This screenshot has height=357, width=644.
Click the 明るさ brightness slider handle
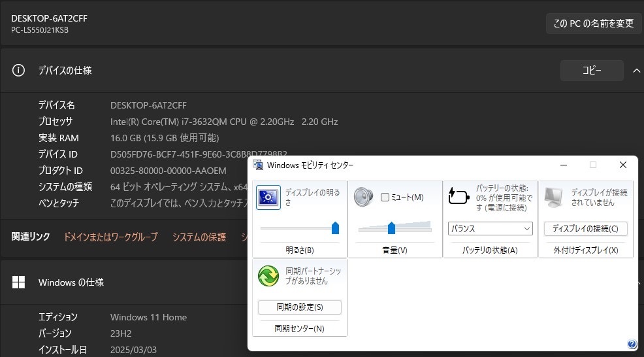click(335, 228)
